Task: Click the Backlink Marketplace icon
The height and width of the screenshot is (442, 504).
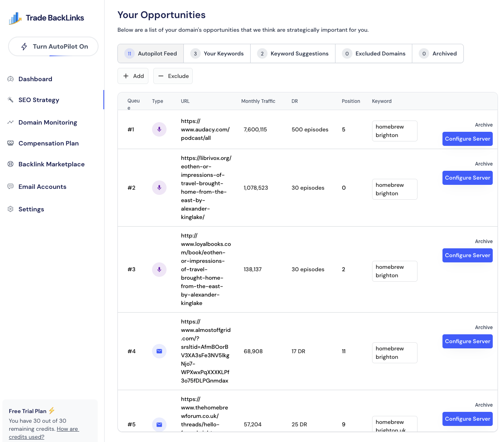Action: (x=10, y=164)
